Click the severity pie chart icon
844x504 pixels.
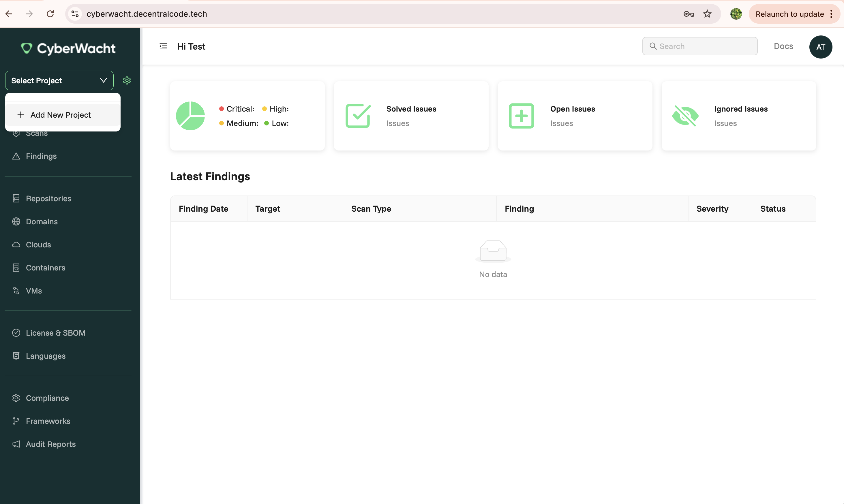tap(190, 116)
